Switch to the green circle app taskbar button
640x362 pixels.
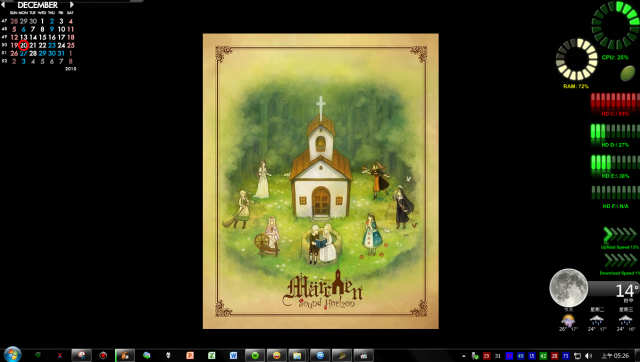point(255,355)
